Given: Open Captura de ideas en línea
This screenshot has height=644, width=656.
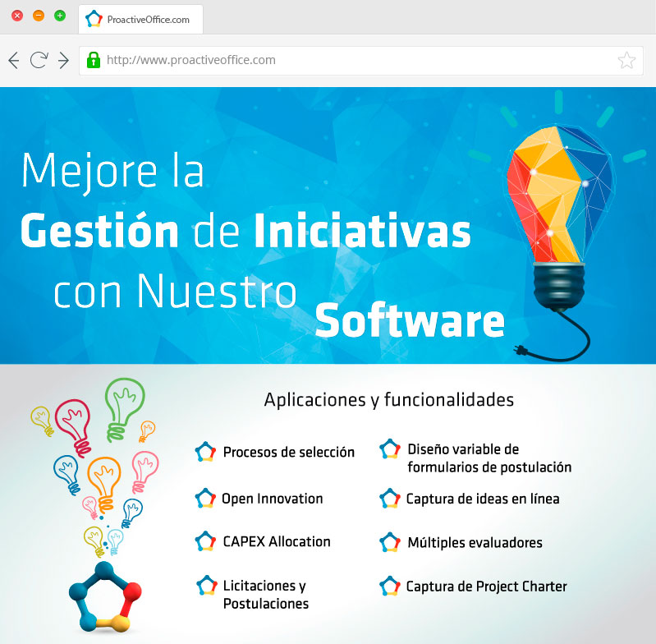Looking at the screenshot, I should click(483, 499).
